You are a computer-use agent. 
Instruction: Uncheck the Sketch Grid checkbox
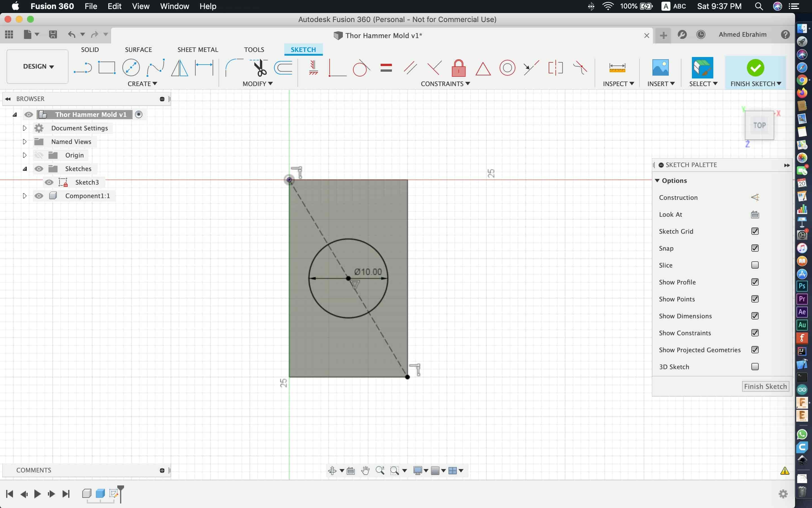point(755,231)
